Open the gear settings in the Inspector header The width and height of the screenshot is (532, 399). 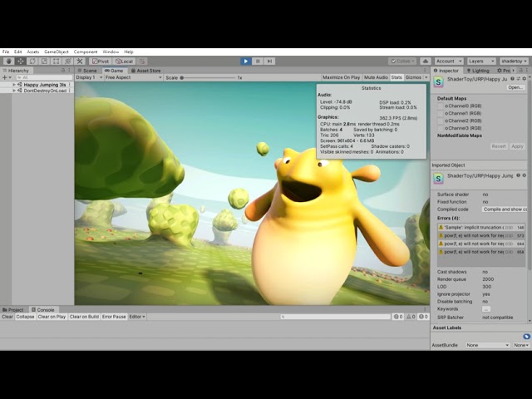coord(525,79)
